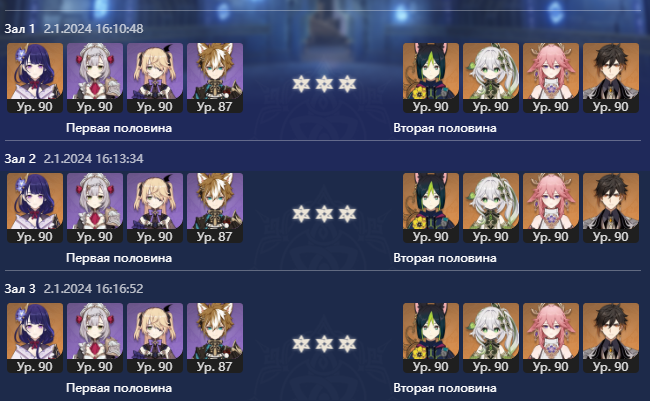Click Nahida portrait in Зал 1

[491, 78]
